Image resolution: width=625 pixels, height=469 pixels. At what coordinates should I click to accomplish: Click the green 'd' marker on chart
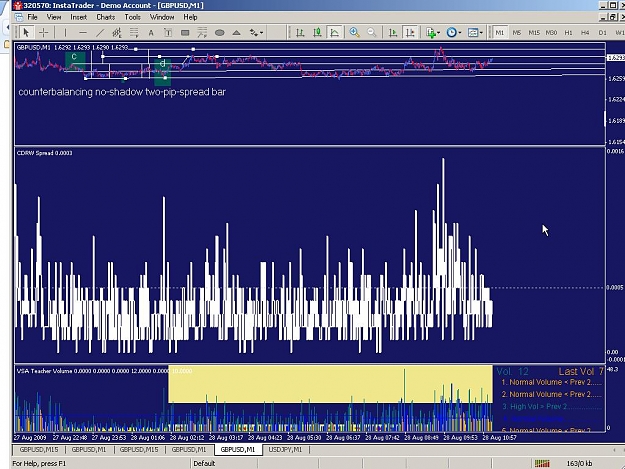pyautogui.click(x=162, y=72)
